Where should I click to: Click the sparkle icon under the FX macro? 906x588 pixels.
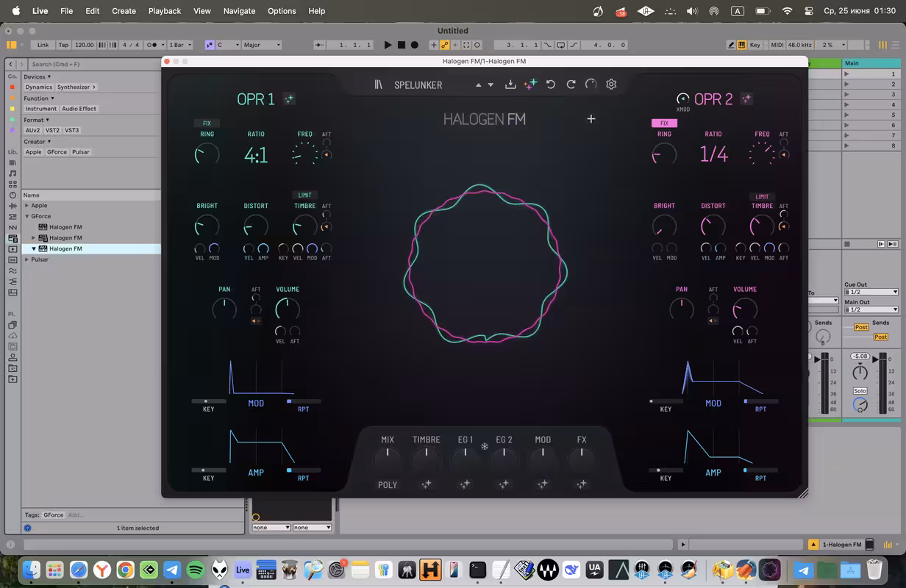click(582, 484)
